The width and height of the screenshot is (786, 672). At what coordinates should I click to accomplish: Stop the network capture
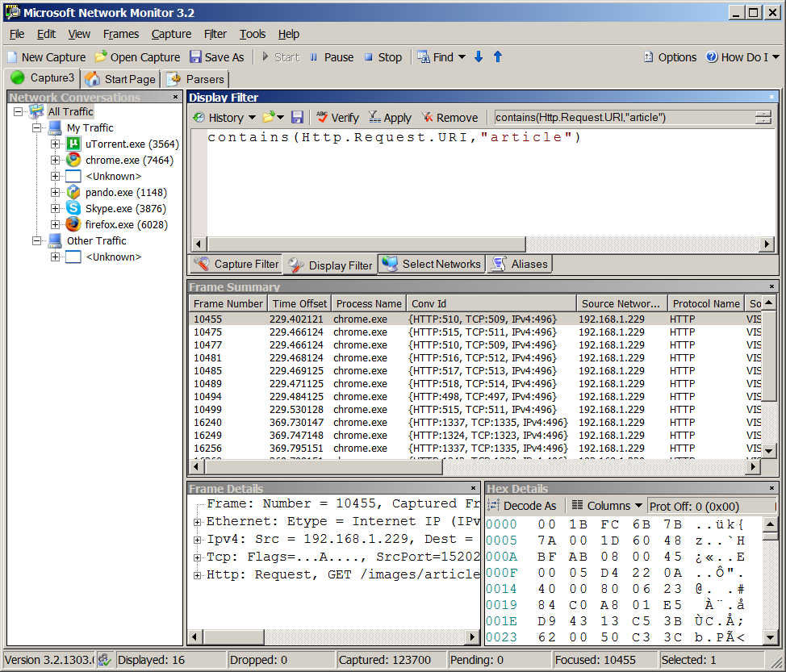click(x=383, y=57)
